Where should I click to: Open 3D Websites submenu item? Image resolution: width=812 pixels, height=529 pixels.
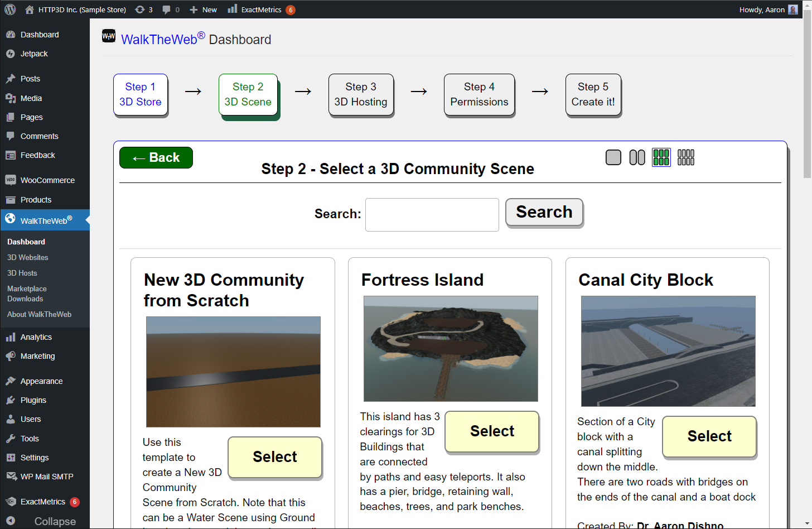28,257
